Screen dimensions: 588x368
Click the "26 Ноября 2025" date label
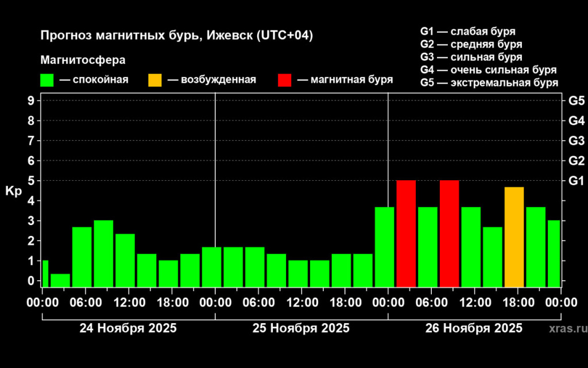pyautogui.click(x=474, y=329)
